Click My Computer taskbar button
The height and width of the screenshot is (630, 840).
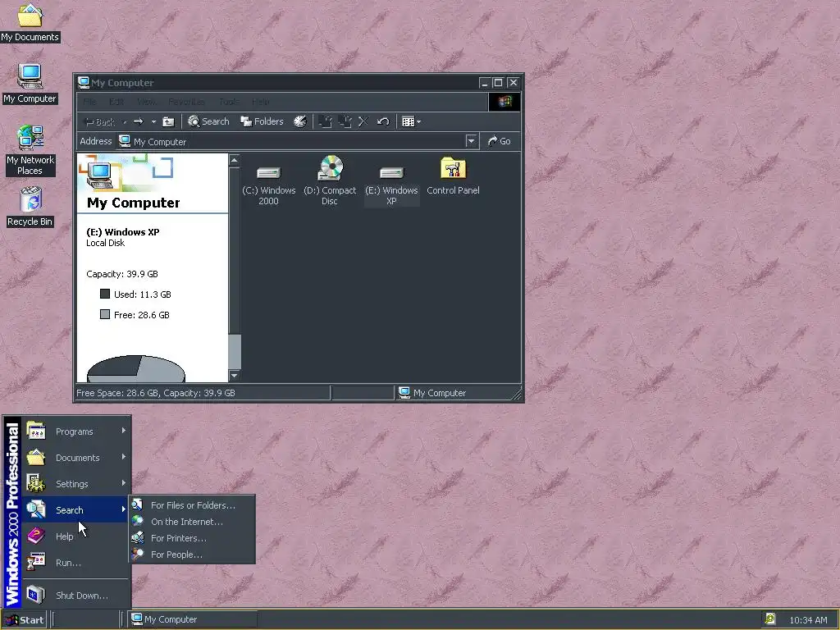193,619
